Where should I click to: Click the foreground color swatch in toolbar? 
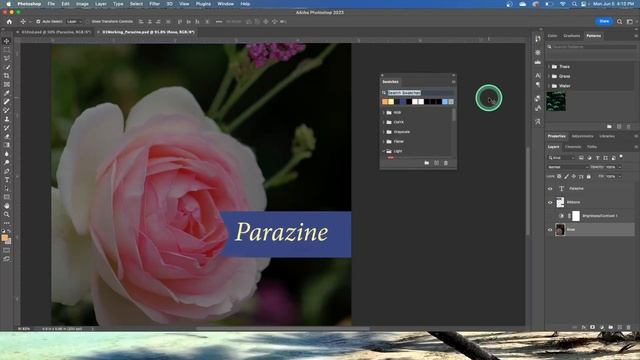click(4, 238)
